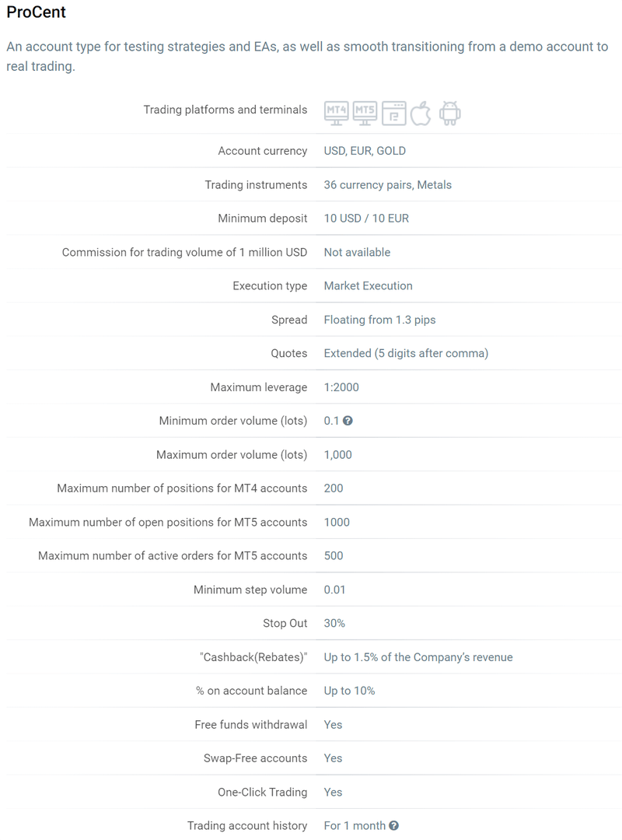Click the 1:2000 maximum leverage value
This screenshot has height=840, width=622.
(341, 387)
